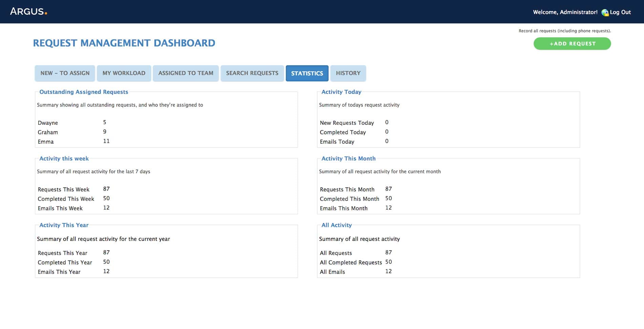Select the All Activity panel heading

coord(336,225)
